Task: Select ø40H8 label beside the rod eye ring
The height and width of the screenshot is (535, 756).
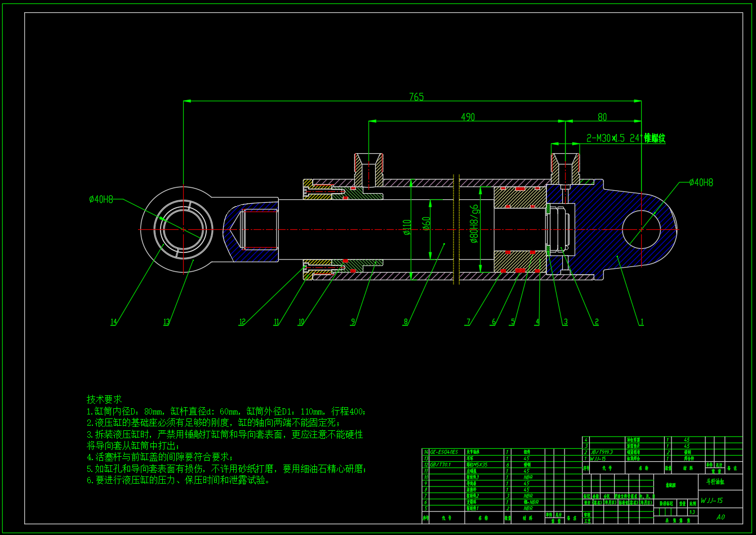Action: coord(101,199)
